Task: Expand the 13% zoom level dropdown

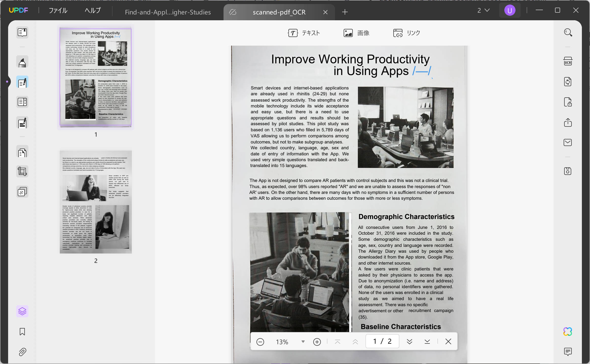Action: coord(303,342)
